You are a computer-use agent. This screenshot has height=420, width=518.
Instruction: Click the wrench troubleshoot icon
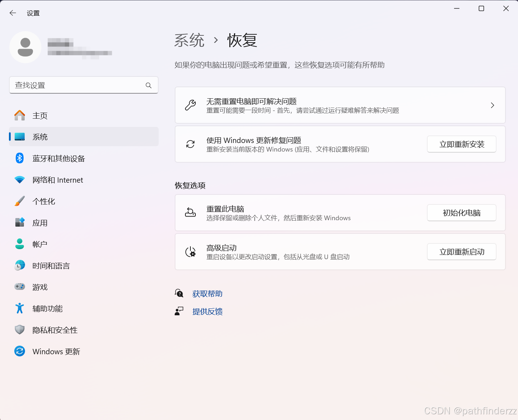tap(190, 105)
